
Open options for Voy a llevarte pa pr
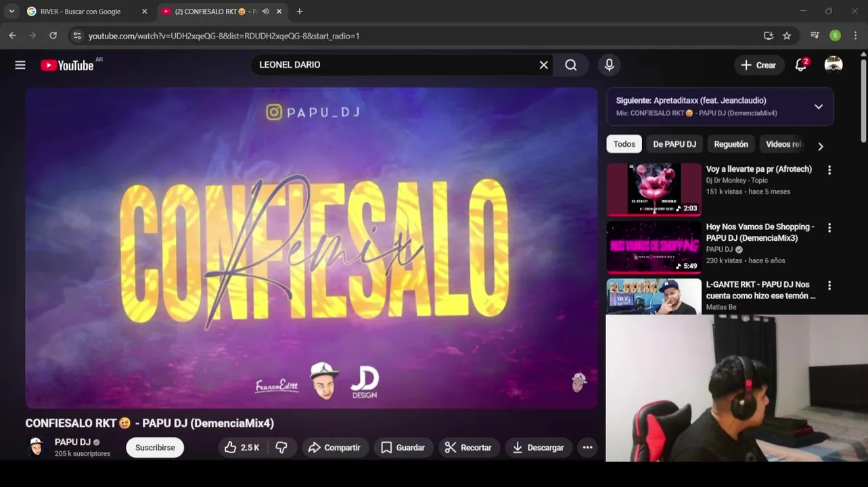829,170
